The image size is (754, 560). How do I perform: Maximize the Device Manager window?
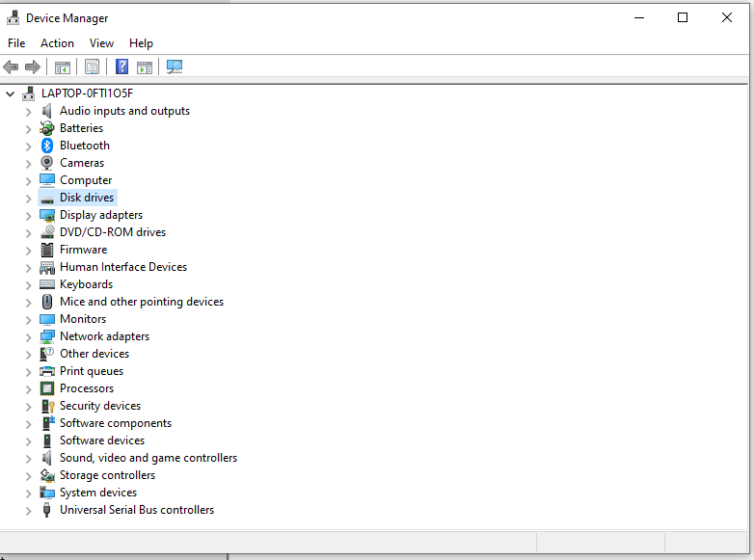(683, 17)
